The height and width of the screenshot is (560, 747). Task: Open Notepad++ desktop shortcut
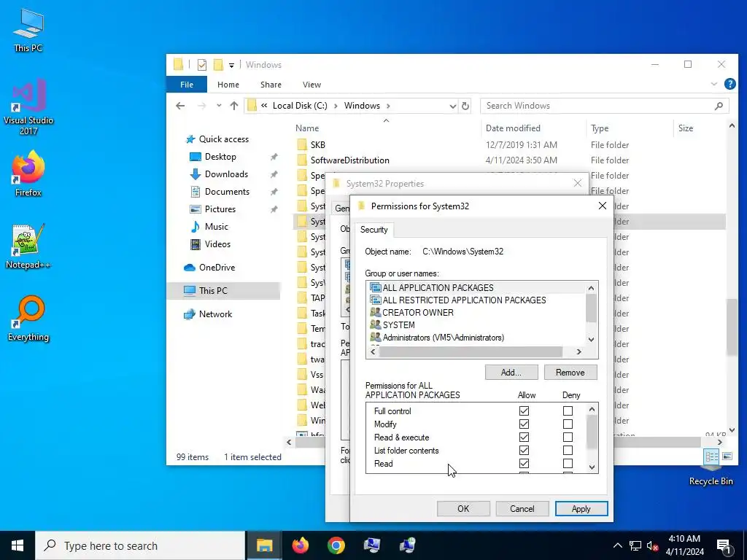click(x=28, y=246)
